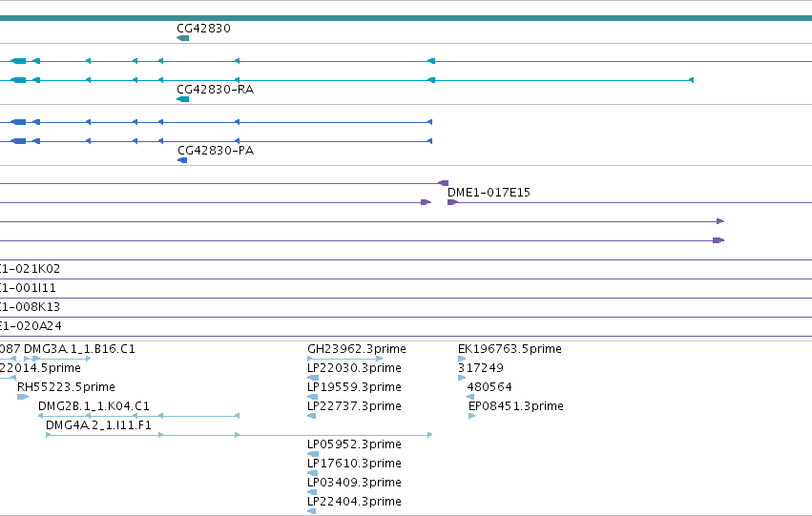Select LP05952.3prime label

click(x=354, y=444)
